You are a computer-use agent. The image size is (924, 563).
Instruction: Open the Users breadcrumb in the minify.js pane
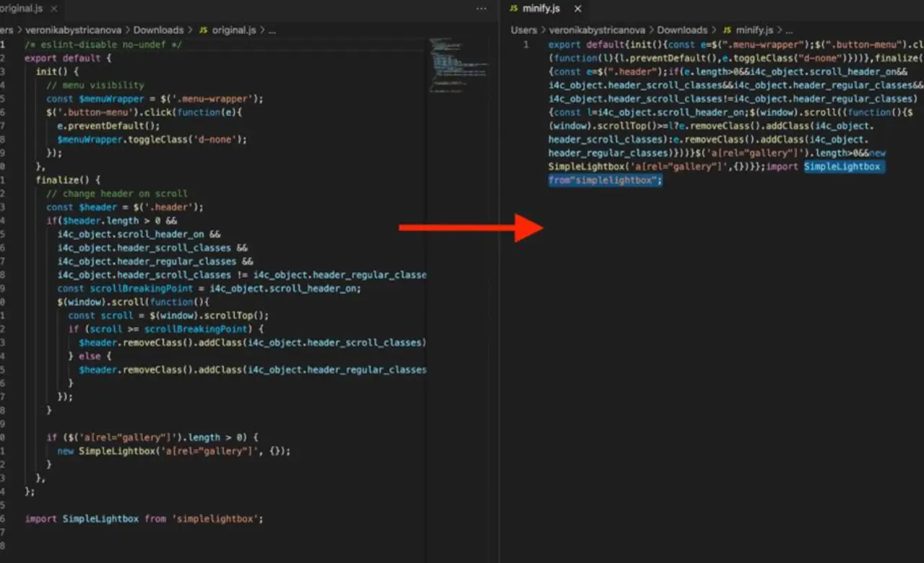[x=524, y=30]
